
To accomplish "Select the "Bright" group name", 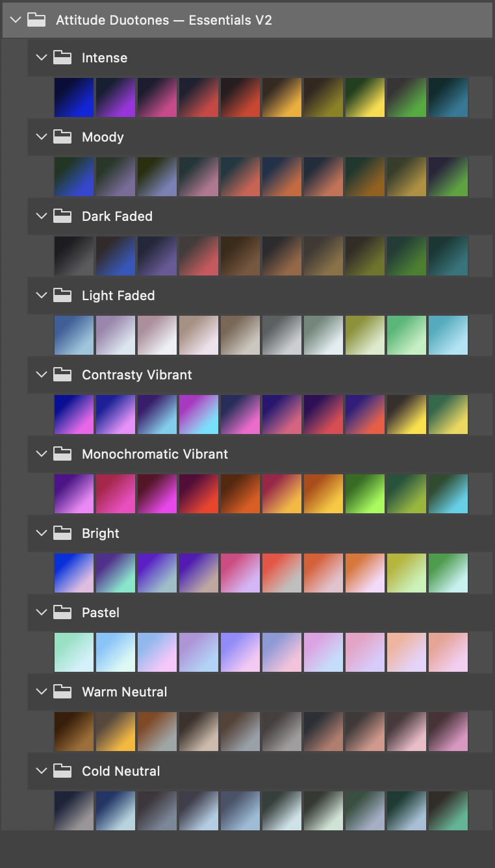I will coord(101,533).
